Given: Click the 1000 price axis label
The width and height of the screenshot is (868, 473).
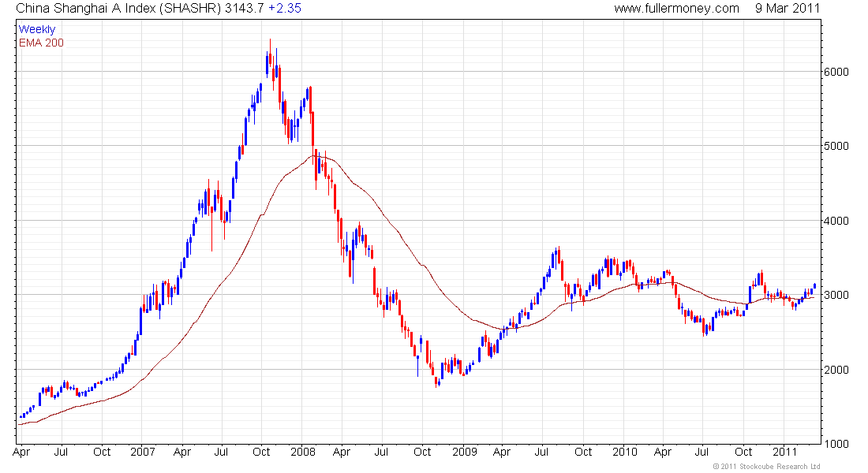Looking at the screenshot, I should (x=836, y=444).
